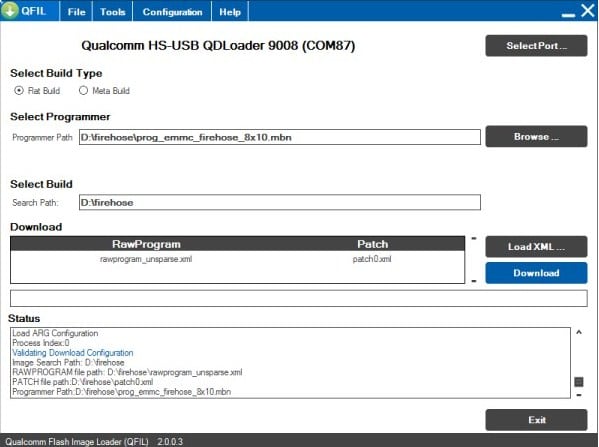Viewport: 599px width, 447px height.
Task: Open the Help menu
Action: (230, 12)
